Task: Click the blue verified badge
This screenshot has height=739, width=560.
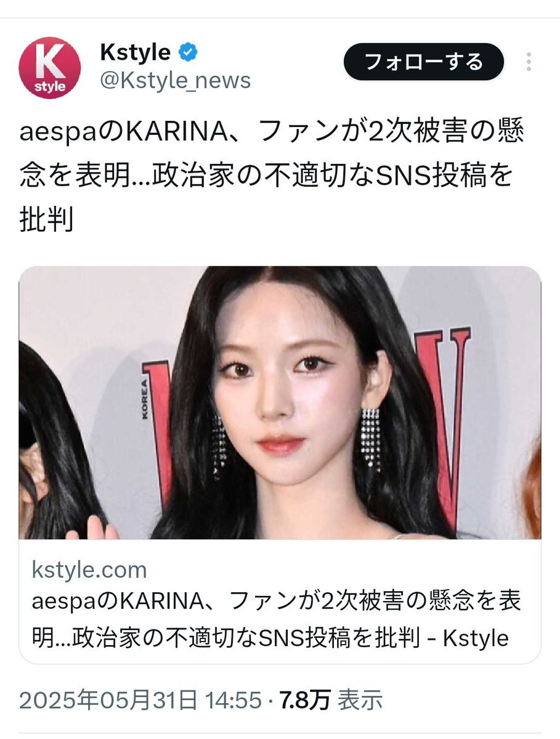Action: click(x=188, y=52)
